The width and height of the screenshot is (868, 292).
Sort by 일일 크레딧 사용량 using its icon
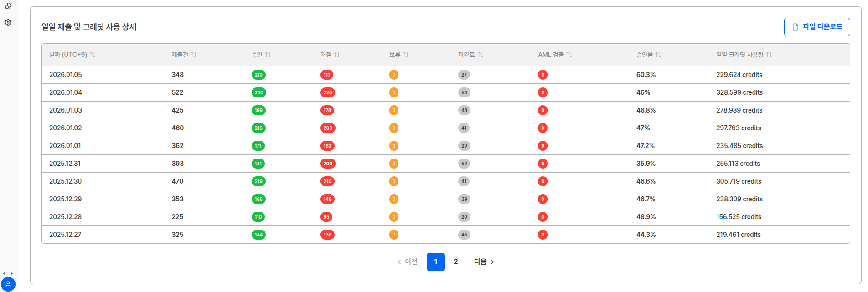coord(769,55)
